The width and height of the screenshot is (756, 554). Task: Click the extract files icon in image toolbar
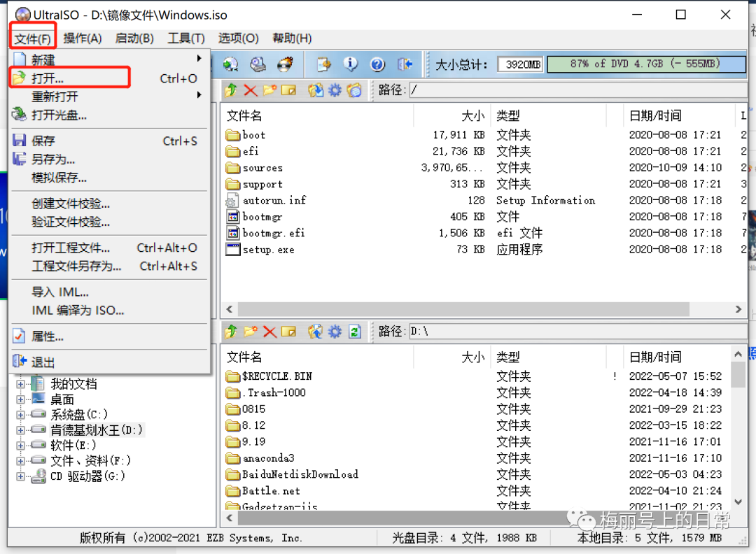tap(315, 90)
